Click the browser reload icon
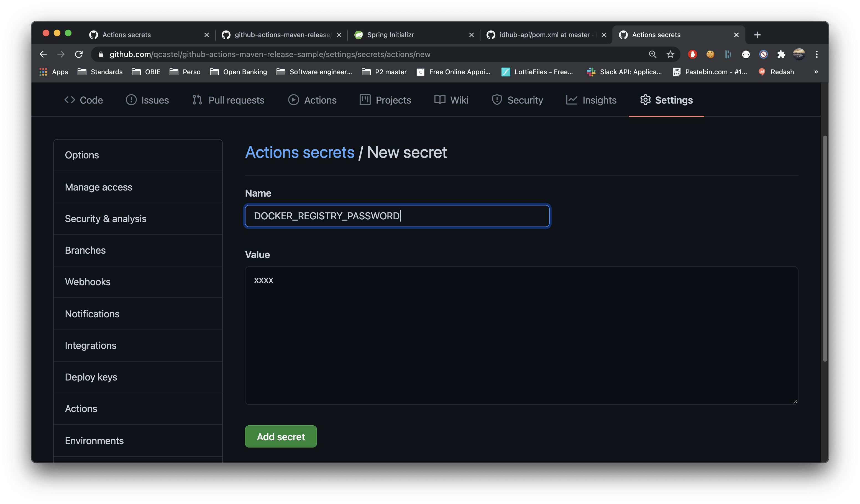This screenshot has width=860, height=504. tap(79, 54)
